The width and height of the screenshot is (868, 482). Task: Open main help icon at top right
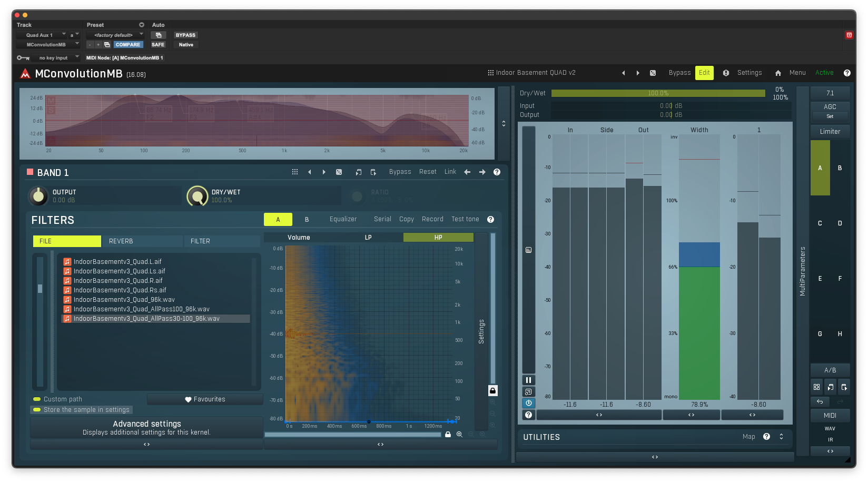pos(847,73)
